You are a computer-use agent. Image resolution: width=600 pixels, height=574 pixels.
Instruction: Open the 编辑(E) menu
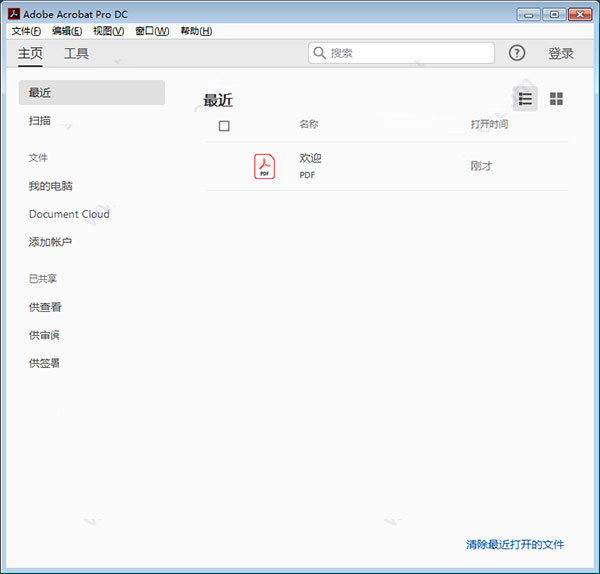tap(67, 31)
